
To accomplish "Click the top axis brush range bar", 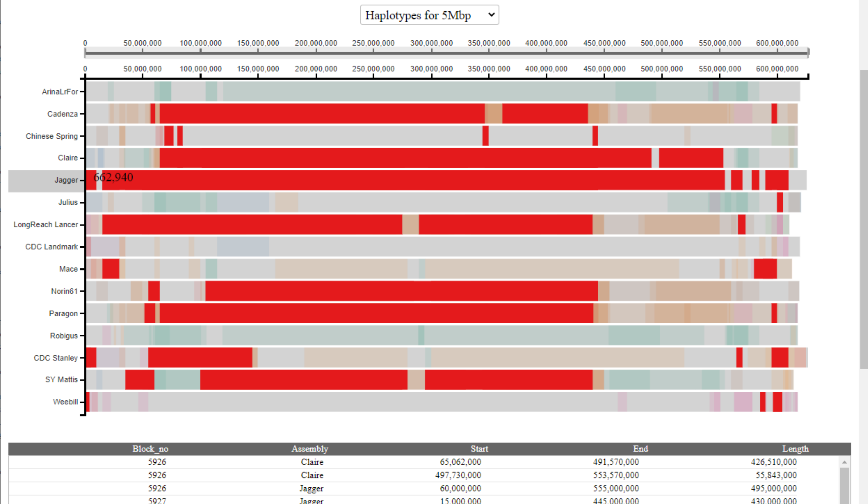I will (x=447, y=53).
